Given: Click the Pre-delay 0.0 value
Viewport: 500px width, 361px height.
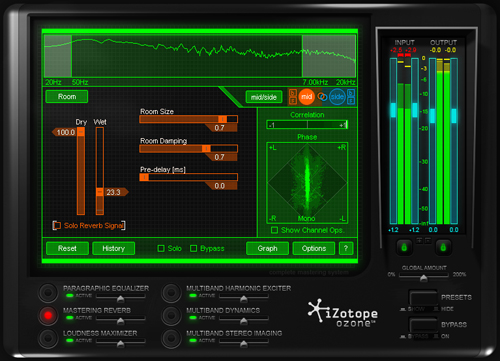Looking at the screenshot, I should [220, 186].
